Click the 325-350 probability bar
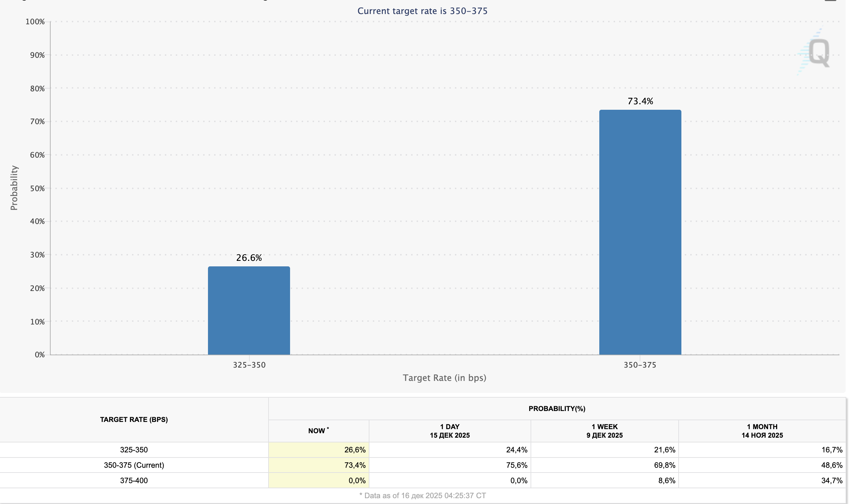The height and width of the screenshot is (504, 849). pos(249,310)
